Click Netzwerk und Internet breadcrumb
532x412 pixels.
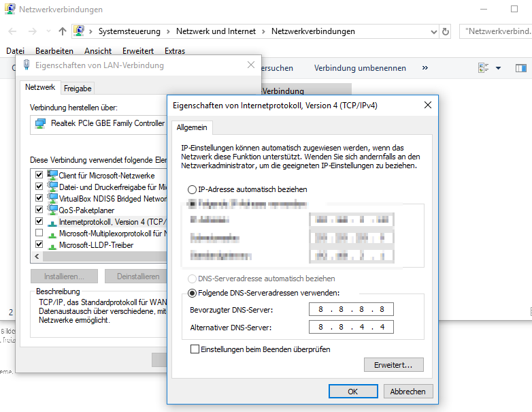(216, 31)
